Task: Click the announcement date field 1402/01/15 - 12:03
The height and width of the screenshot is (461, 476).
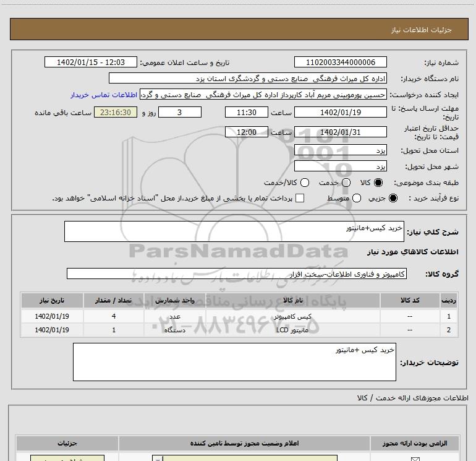Action: 91,62
